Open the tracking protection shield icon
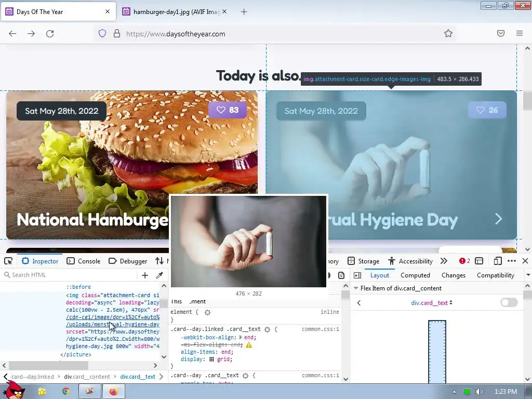The image size is (532, 399). (x=102, y=34)
